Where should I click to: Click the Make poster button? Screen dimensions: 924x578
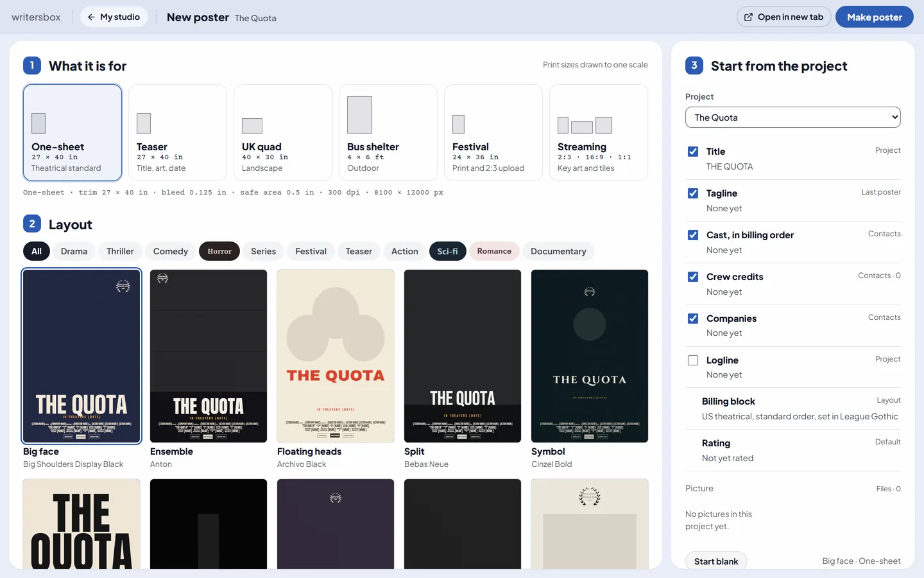(875, 17)
